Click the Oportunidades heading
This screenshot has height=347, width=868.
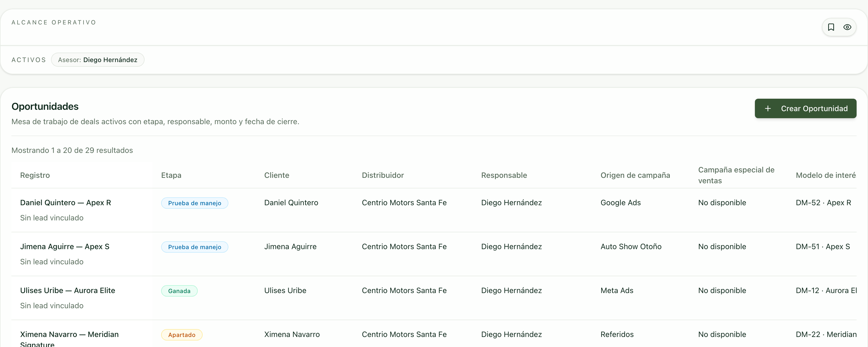coord(45,107)
